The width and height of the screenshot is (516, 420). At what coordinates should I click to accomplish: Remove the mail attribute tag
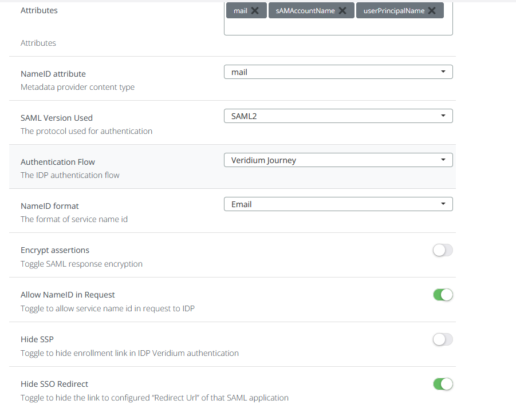(255, 10)
